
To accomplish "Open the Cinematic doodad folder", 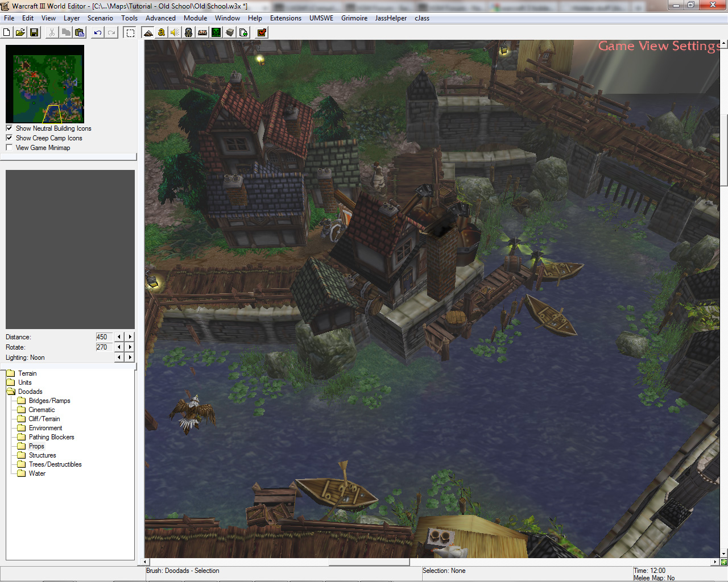I will point(36,410).
